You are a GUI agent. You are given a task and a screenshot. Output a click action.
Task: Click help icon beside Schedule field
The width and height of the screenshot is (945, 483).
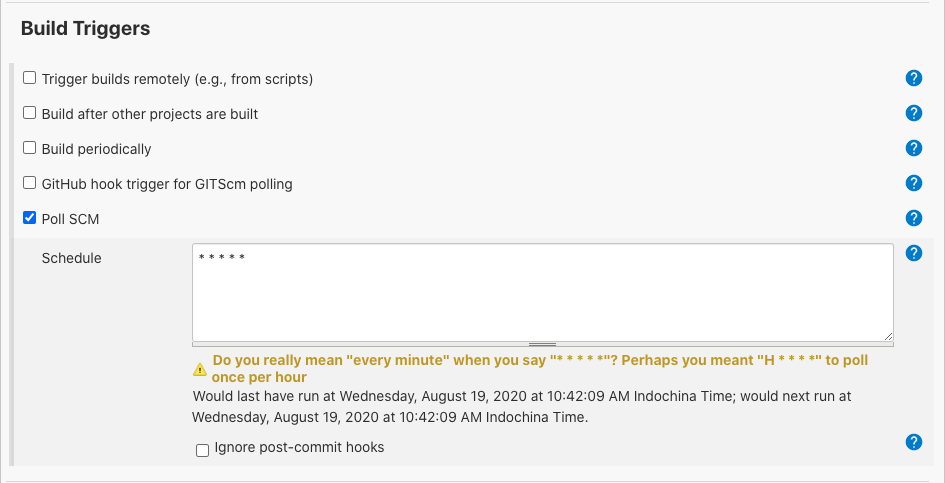click(913, 253)
